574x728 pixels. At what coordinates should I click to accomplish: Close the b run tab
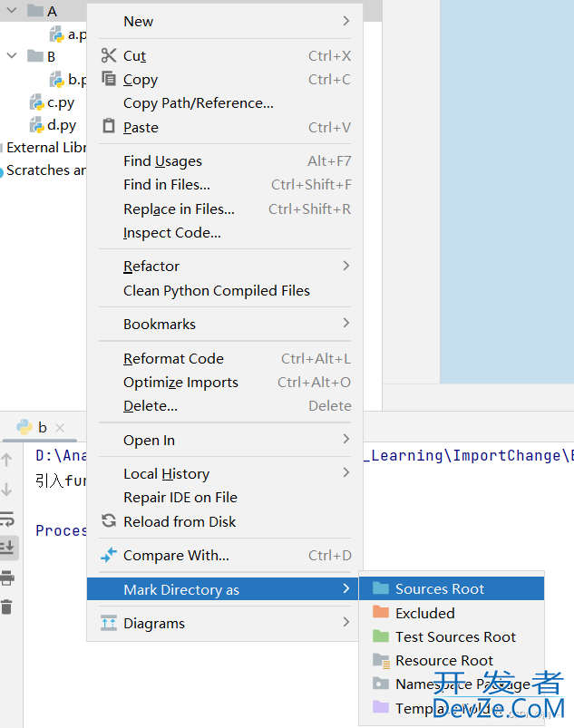[60, 428]
